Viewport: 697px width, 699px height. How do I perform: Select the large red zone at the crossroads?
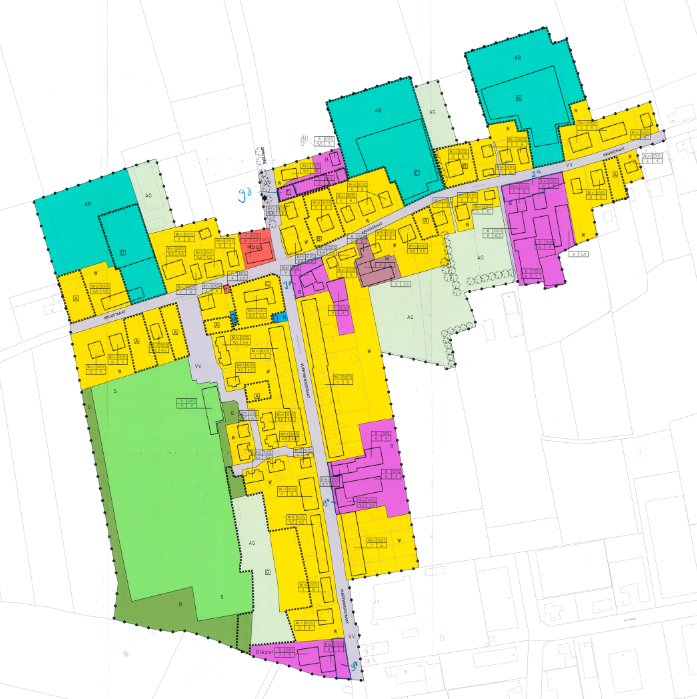coord(256,248)
